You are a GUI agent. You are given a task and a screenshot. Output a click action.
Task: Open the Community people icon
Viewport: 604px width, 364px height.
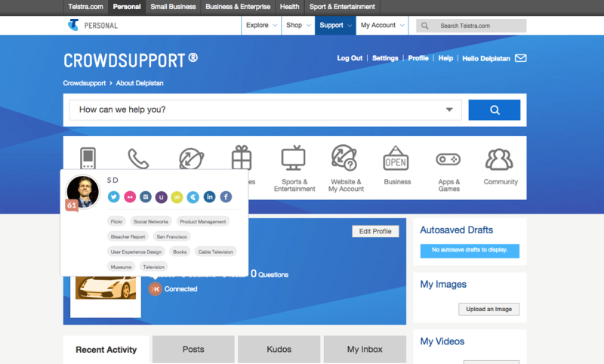pos(499,159)
